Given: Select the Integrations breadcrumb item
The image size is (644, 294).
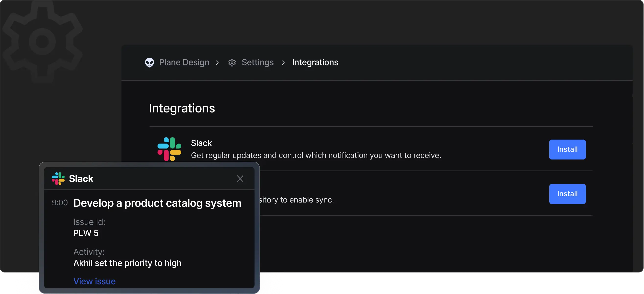Looking at the screenshot, I should [315, 62].
